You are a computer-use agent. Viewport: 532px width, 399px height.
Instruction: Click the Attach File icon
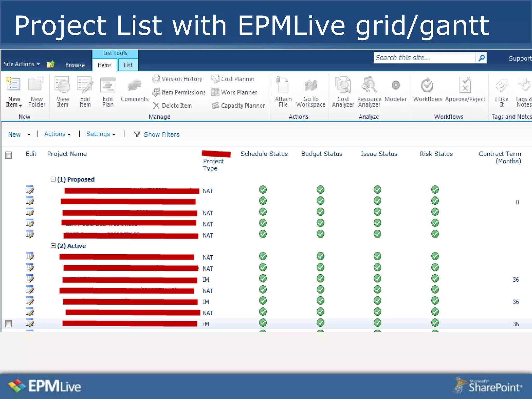(283, 84)
